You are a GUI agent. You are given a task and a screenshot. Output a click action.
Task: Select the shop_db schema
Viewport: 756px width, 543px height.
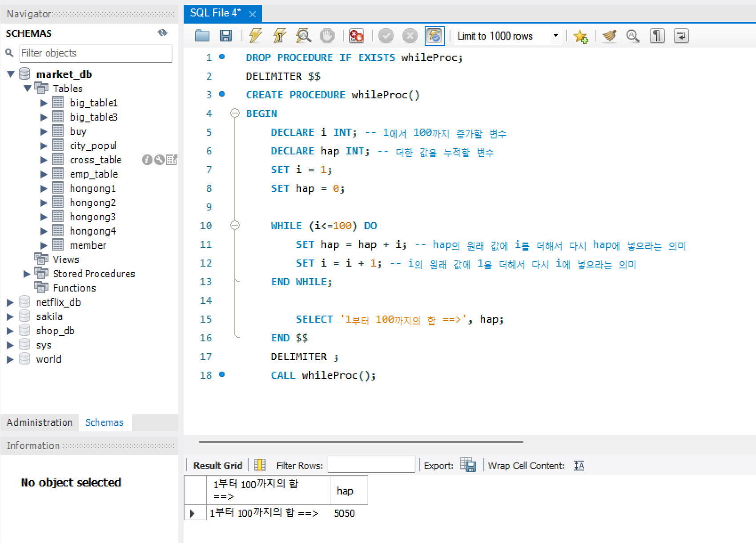[x=55, y=331]
